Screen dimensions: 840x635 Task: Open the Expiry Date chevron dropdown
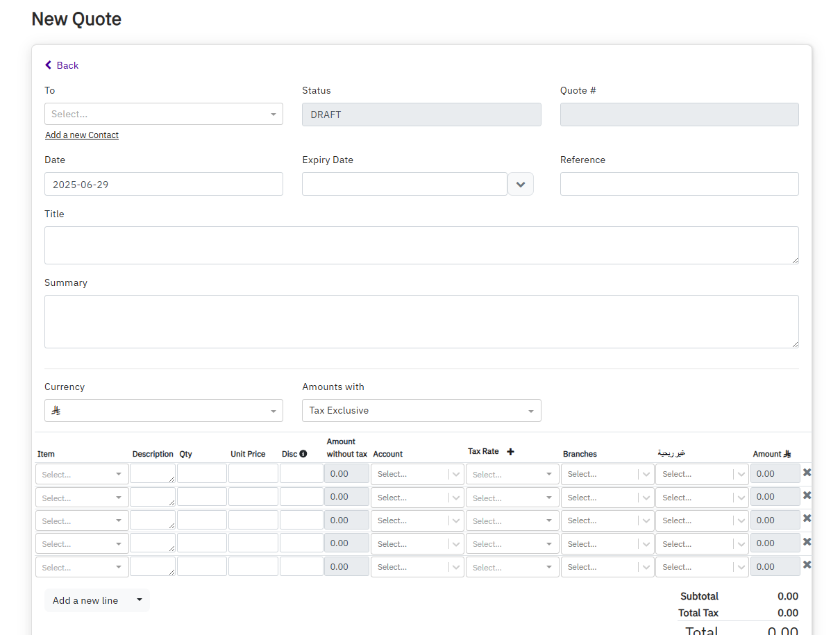521,185
